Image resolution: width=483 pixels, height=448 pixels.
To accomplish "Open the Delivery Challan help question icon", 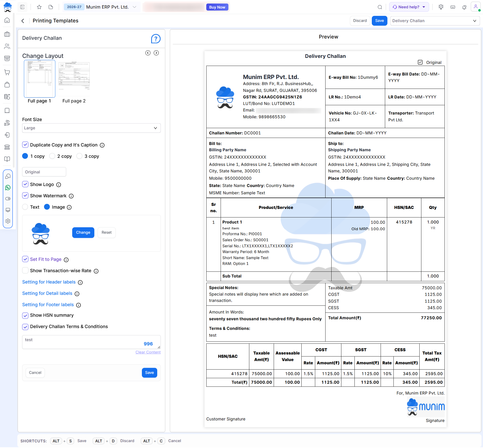I will [x=156, y=39].
